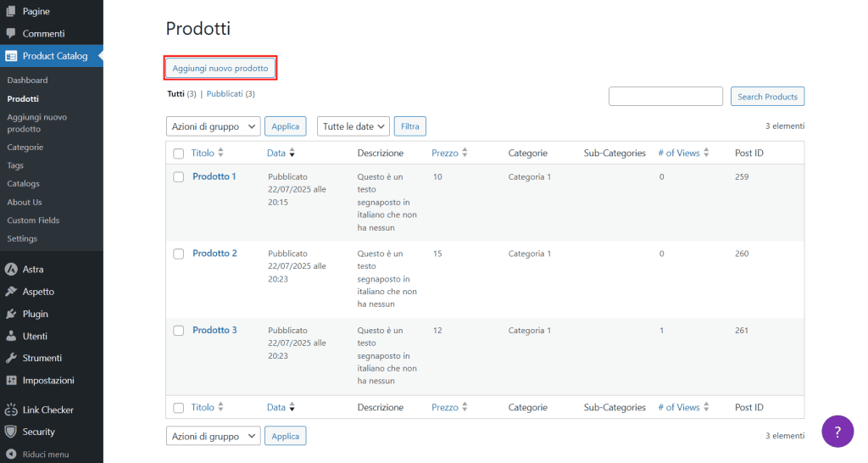Screen dimensions: 868x463
Task: Click the Strumenti wrench icon
Action: pyautogui.click(x=11, y=358)
